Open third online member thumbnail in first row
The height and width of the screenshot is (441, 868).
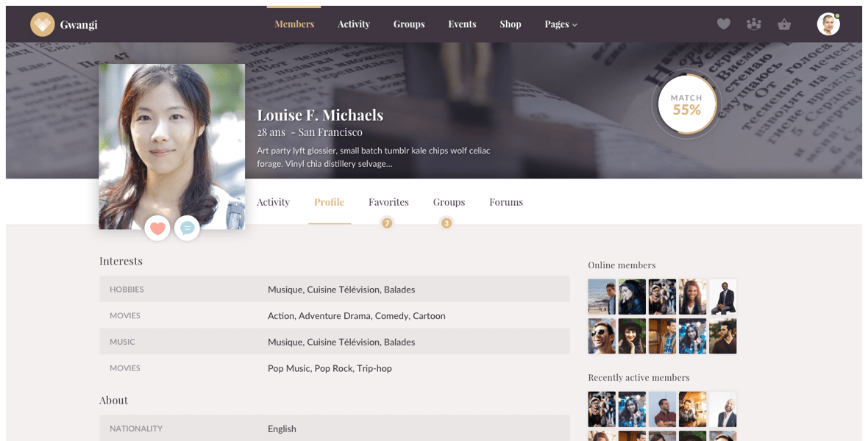(662, 297)
